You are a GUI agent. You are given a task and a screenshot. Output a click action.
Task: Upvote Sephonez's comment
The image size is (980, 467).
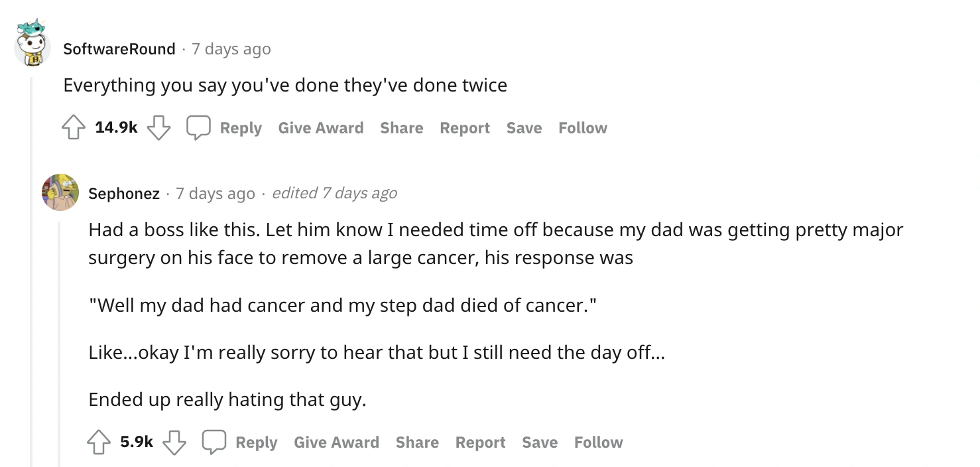tap(99, 442)
